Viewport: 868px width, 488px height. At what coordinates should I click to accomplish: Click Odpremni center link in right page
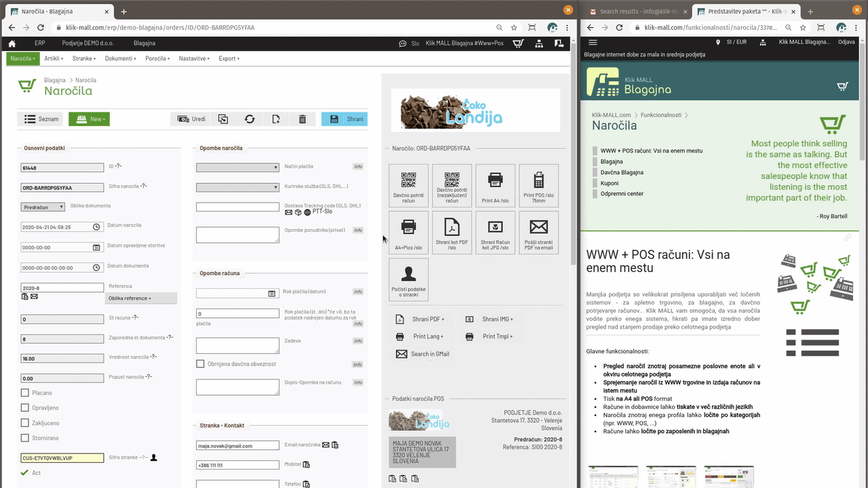tap(622, 194)
